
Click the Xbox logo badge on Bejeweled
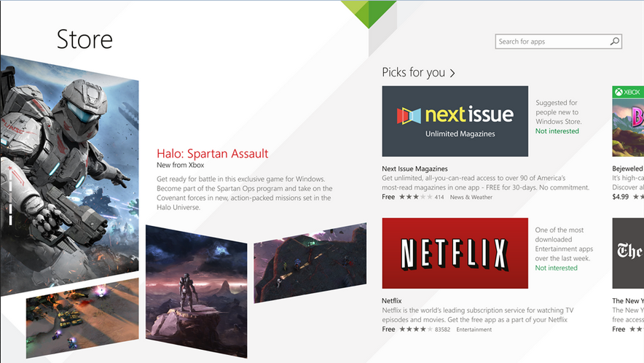click(627, 92)
